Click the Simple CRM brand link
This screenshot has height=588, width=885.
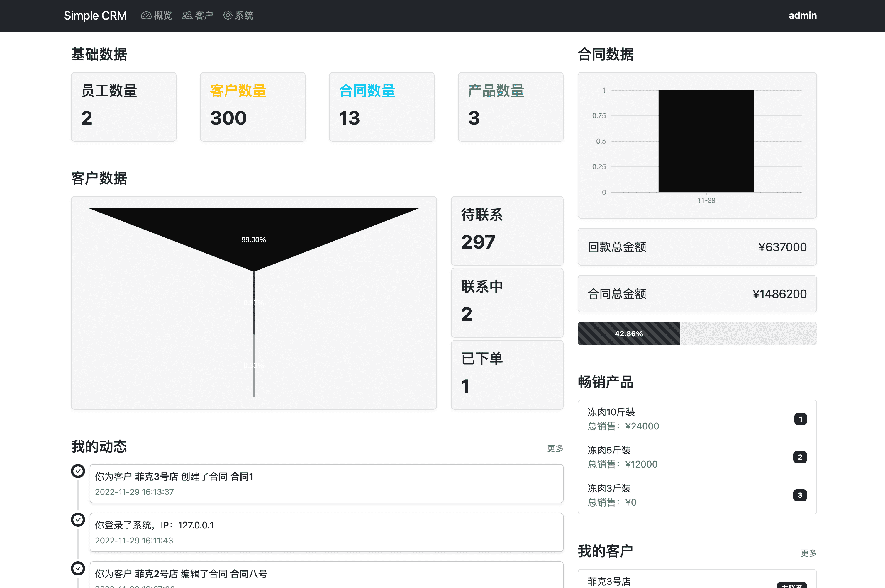click(x=95, y=15)
